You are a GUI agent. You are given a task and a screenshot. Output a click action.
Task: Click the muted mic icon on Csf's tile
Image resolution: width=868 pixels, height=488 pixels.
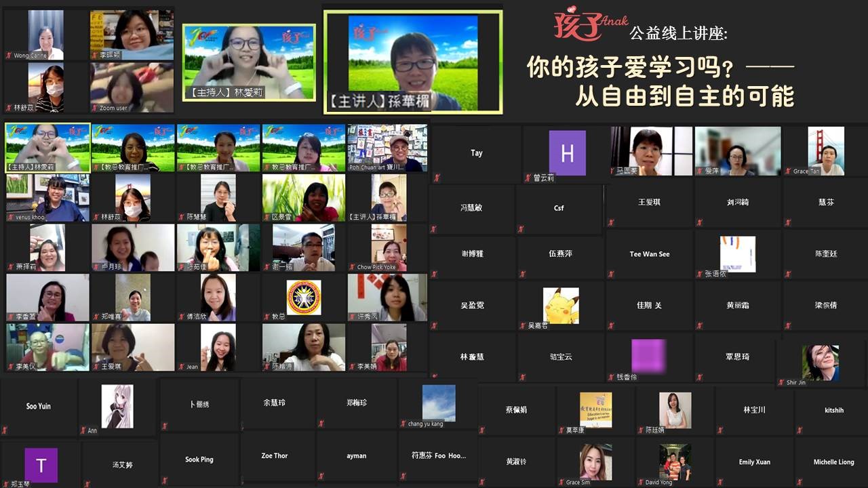[520, 229]
